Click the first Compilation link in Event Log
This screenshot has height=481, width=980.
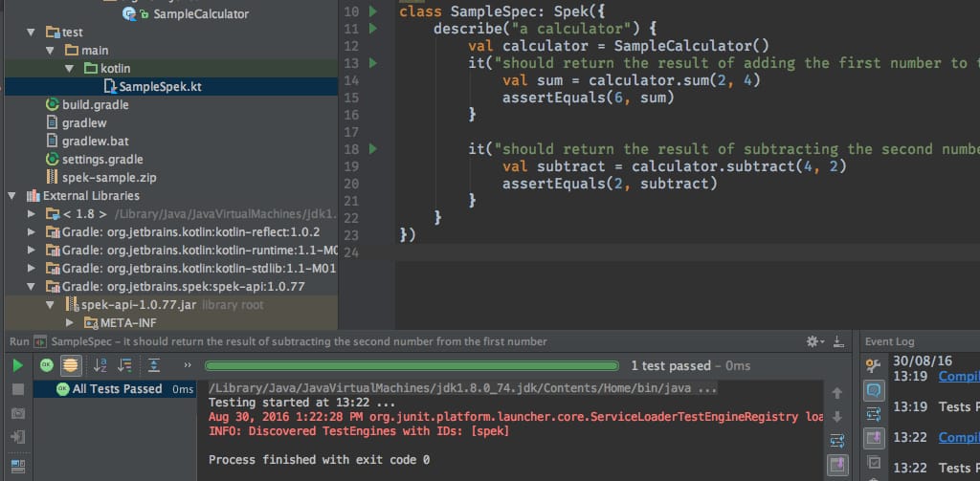tap(958, 377)
